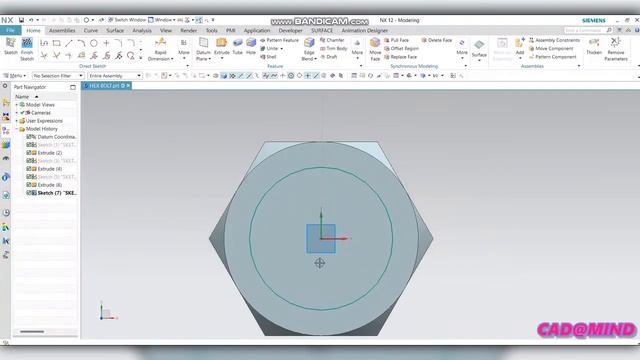Viewport: 640px width, 360px height.
Task: Toggle checkbox for Sketch (7) feature
Action: pyautogui.click(x=29, y=193)
